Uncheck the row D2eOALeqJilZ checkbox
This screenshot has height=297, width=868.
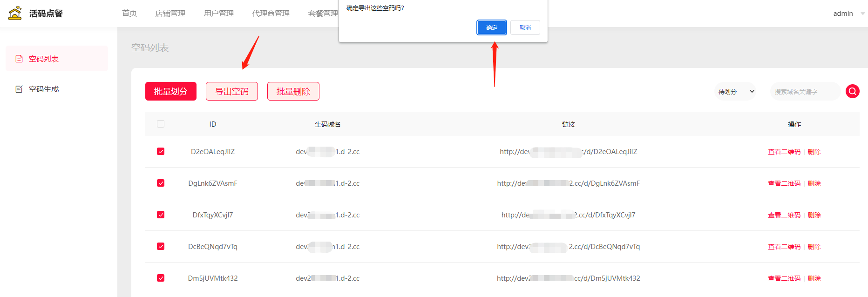pyautogui.click(x=161, y=151)
